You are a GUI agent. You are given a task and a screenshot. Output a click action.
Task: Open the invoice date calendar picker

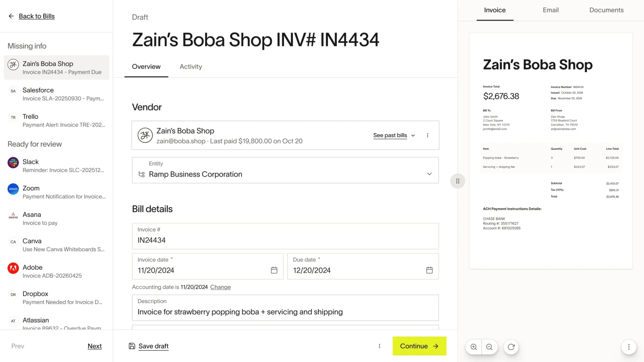tap(274, 270)
